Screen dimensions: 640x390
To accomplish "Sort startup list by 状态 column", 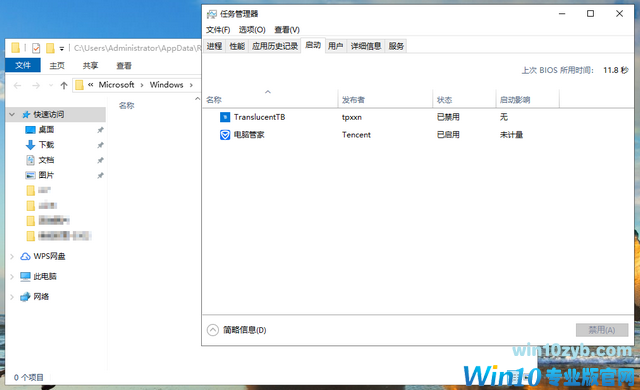I will (x=464, y=100).
